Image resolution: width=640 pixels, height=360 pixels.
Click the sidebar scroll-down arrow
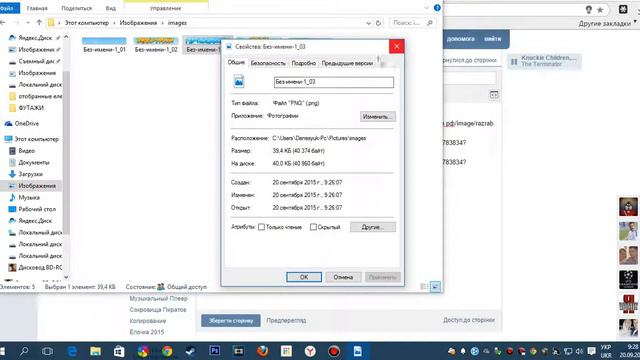click(66, 277)
